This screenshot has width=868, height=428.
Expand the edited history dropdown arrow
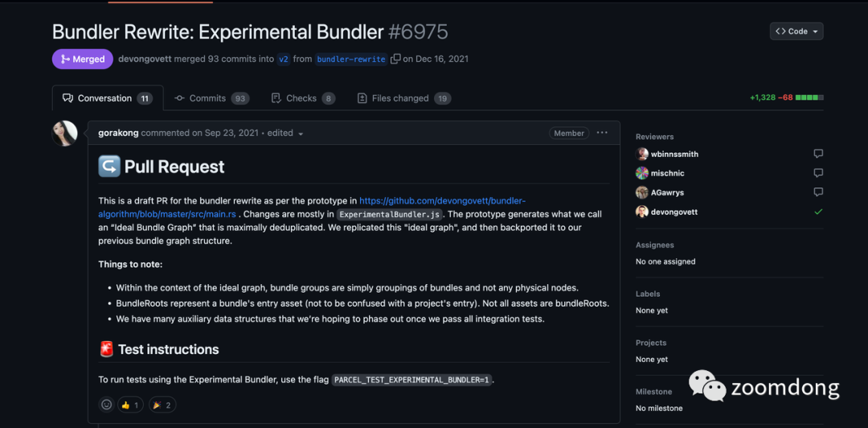point(301,134)
